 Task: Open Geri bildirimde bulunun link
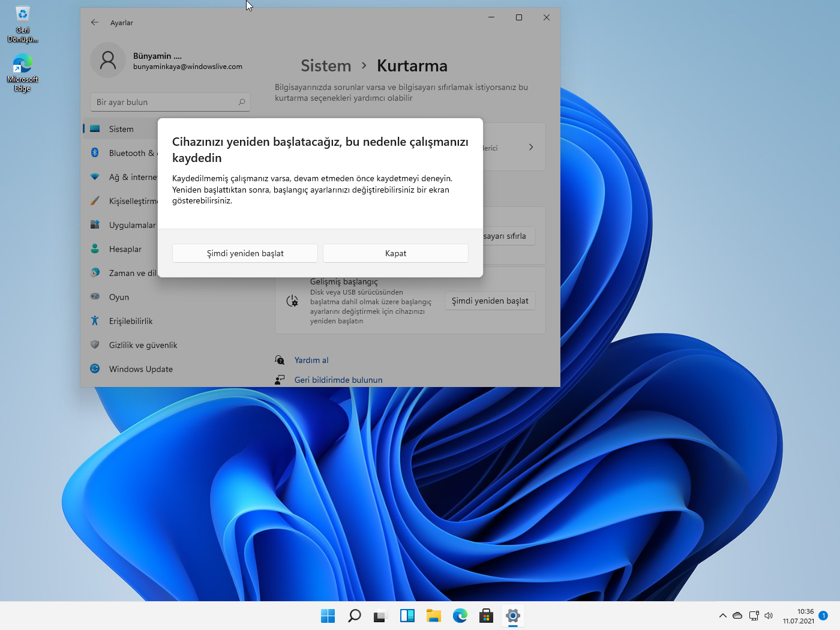coord(338,380)
